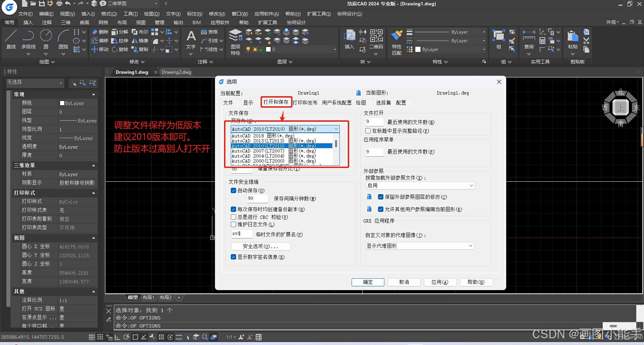Open 安全选项(O)... button
Image resolution: width=644 pixels, height=345 pixels.
tap(261, 246)
